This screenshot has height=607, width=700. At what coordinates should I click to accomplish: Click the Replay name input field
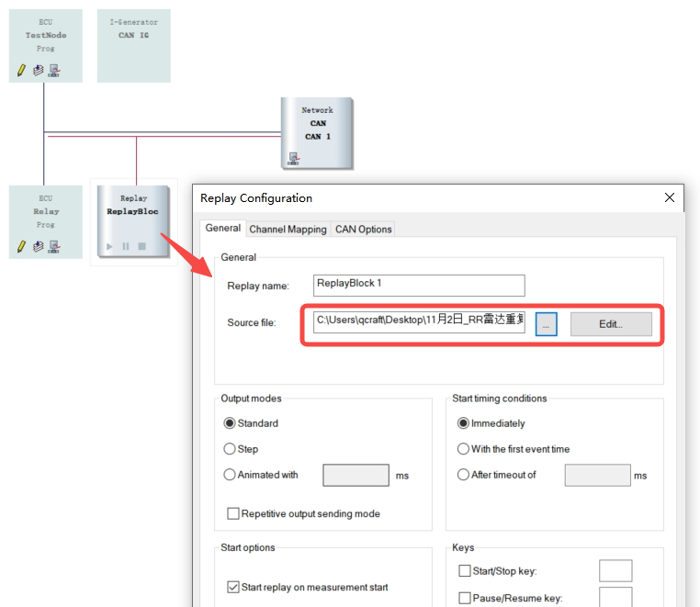click(419, 285)
